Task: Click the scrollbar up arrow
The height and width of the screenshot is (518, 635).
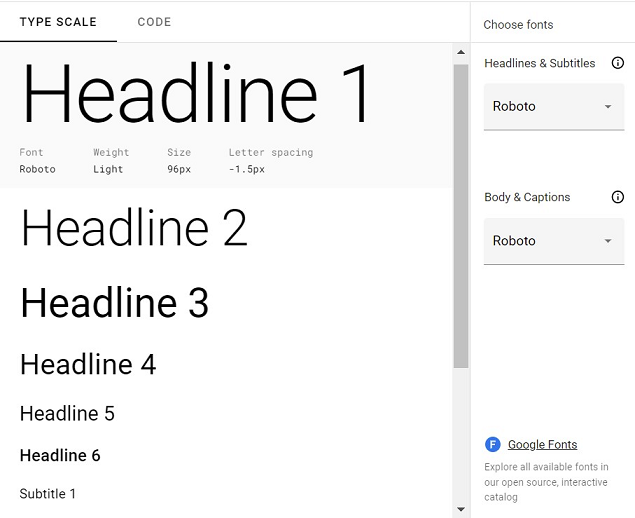Action: [x=460, y=52]
